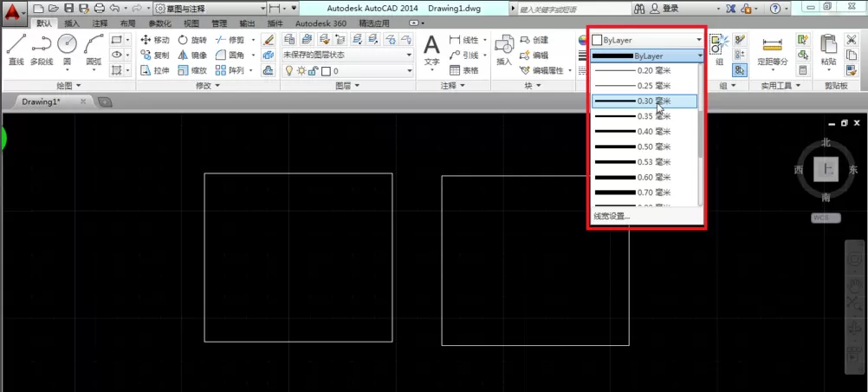Choose the 0.30 毫米 lineweight option
868x392 pixels.
pos(645,101)
